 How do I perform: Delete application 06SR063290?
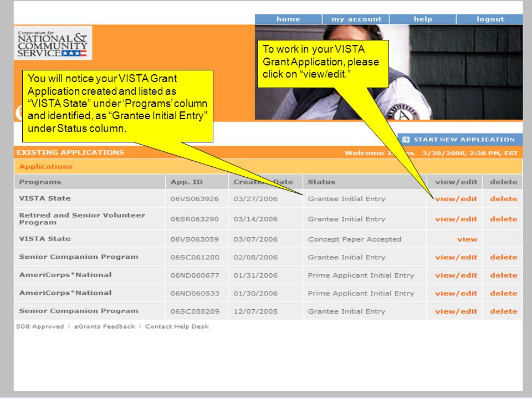504,219
